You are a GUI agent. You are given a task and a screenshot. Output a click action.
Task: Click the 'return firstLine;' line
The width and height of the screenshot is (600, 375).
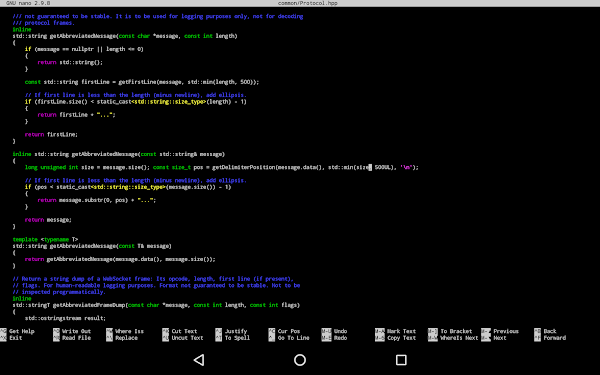pyautogui.click(x=51, y=135)
